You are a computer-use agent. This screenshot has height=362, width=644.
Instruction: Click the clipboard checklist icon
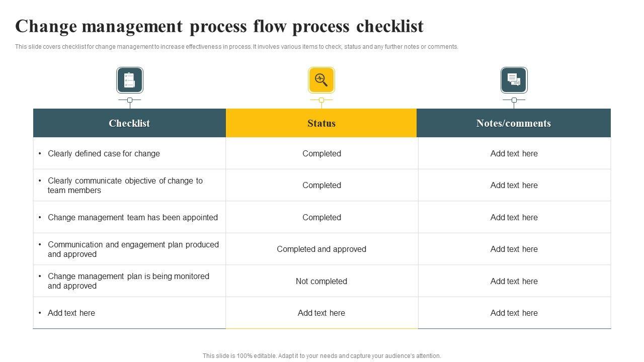130,80
